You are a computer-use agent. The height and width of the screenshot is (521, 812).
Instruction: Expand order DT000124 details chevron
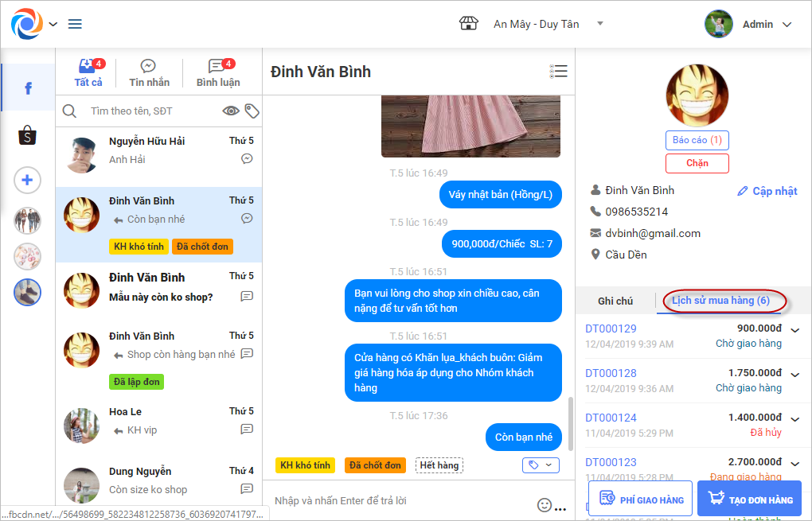(795, 419)
